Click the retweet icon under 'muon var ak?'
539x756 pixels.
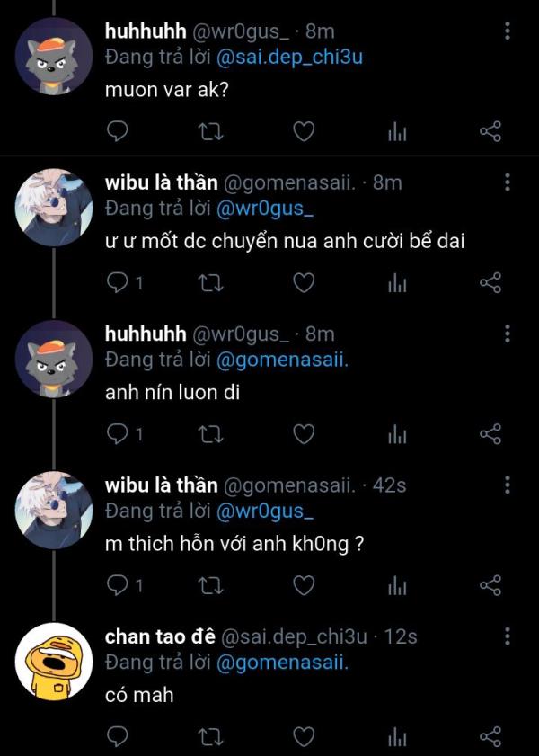tap(209, 131)
